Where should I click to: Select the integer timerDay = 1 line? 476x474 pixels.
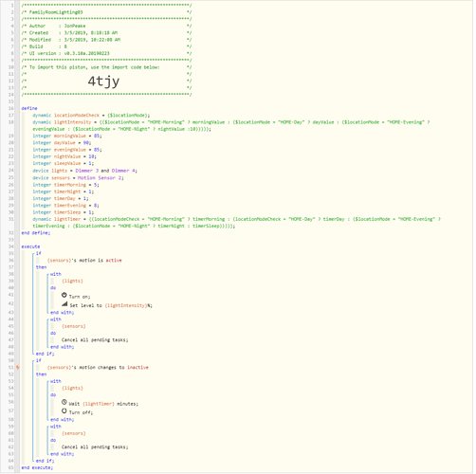[x=61, y=199]
